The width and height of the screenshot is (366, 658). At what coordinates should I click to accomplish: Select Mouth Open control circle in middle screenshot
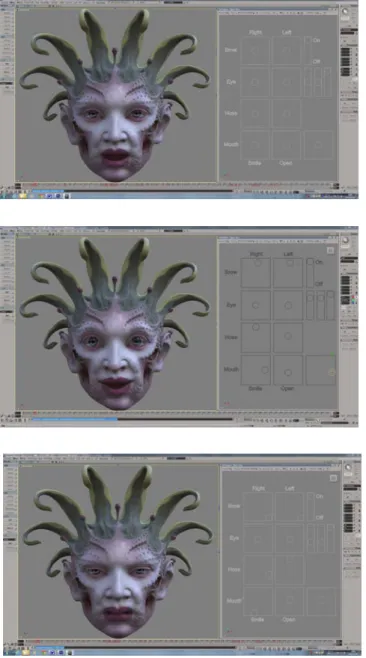(288, 373)
